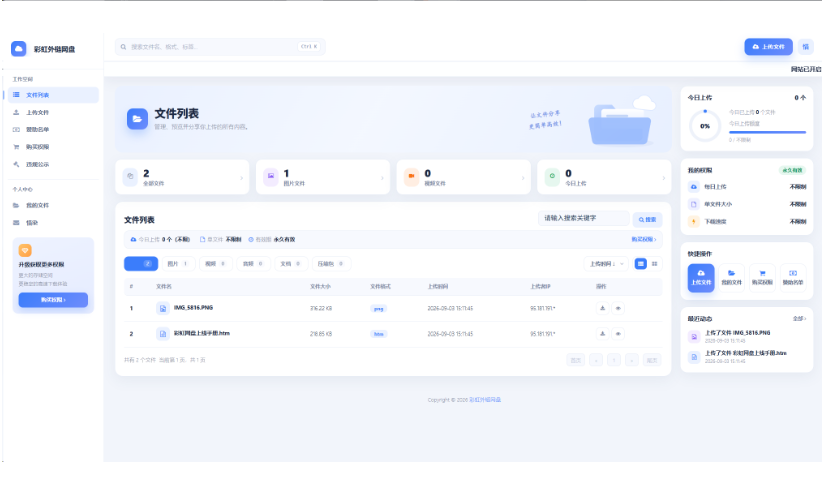This screenshot has height=490, width=822.
Task: Open file name IMG_5816.PNG in the table
Action: point(193,308)
